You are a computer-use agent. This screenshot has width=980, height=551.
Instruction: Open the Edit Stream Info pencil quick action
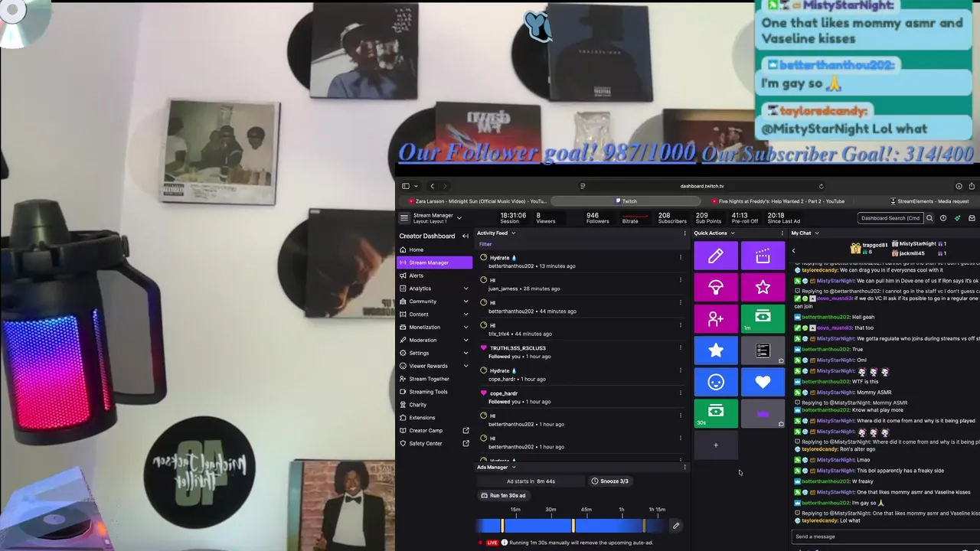coord(716,256)
